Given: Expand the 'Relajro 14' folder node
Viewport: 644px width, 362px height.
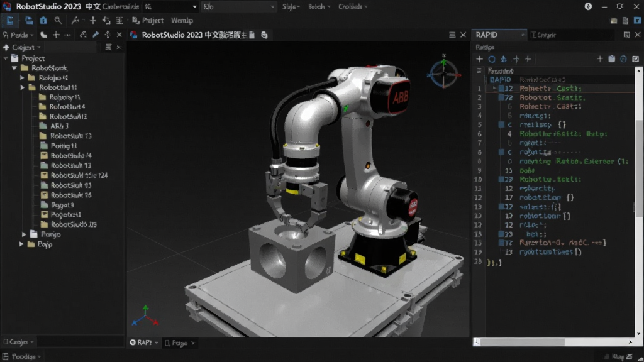Looking at the screenshot, I should (22, 77).
